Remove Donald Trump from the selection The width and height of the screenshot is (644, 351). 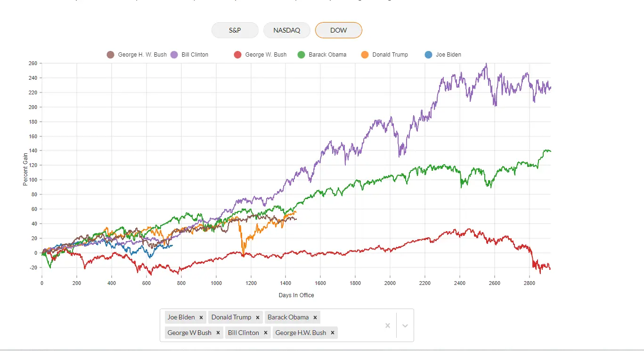pos(258,318)
